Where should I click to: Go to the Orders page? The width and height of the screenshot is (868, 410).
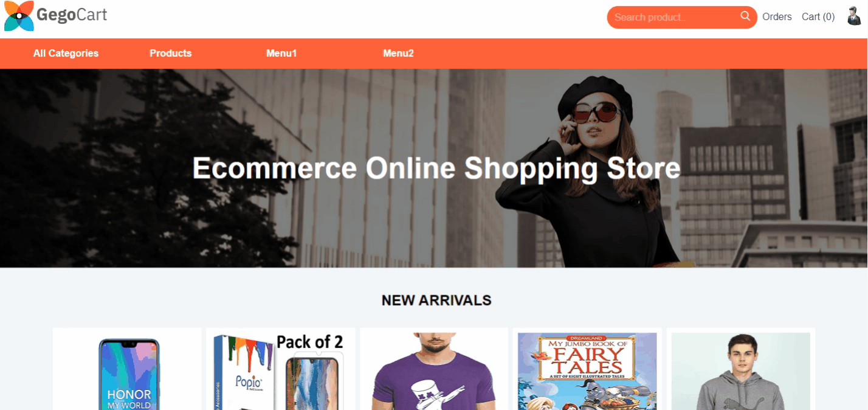(x=777, y=17)
